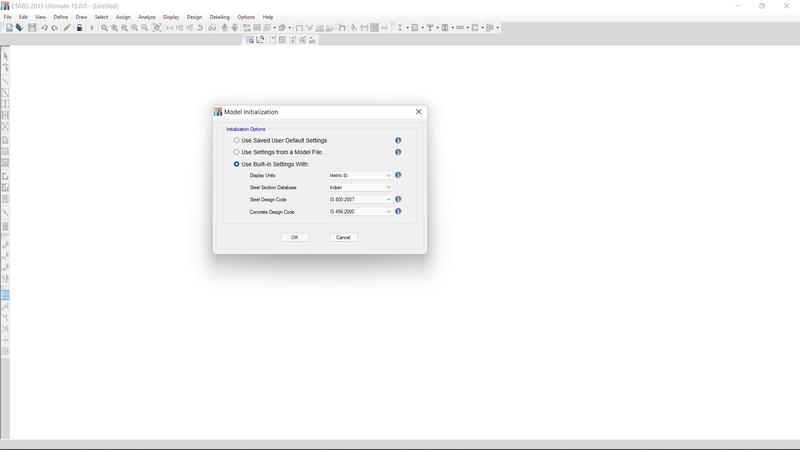Open the Select menu

[102, 17]
